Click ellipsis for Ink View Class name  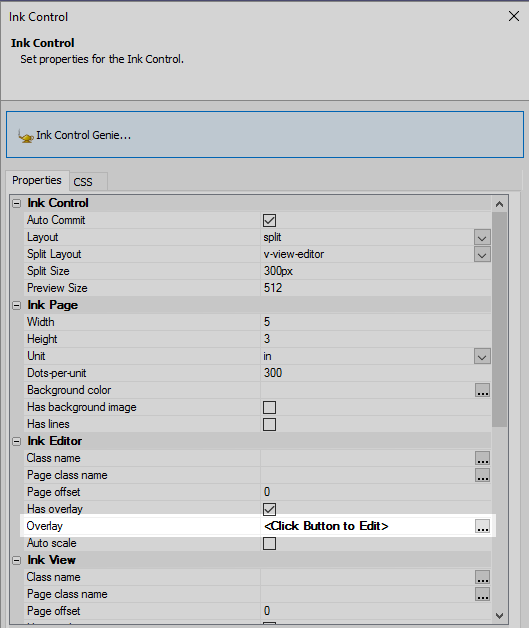482,577
